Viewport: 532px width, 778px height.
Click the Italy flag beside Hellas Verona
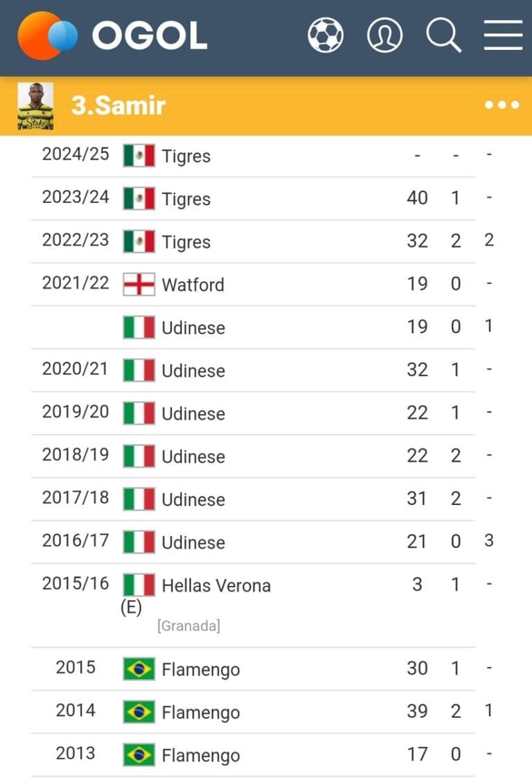coord(139,585)
